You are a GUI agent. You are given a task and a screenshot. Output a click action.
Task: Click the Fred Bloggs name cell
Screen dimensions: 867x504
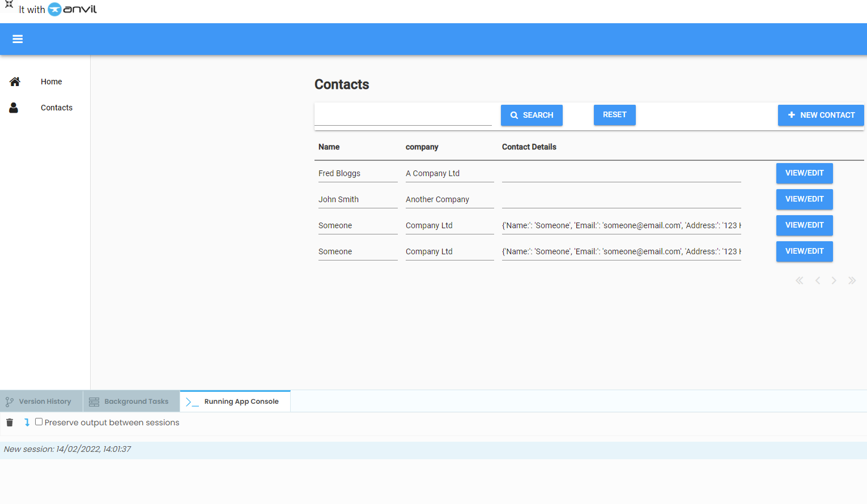tap(358, 173)
